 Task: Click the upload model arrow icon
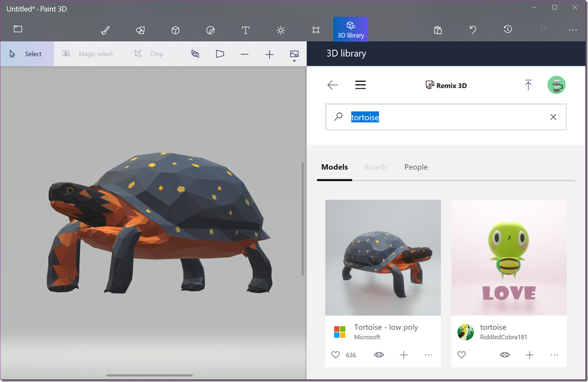(528, 85)
